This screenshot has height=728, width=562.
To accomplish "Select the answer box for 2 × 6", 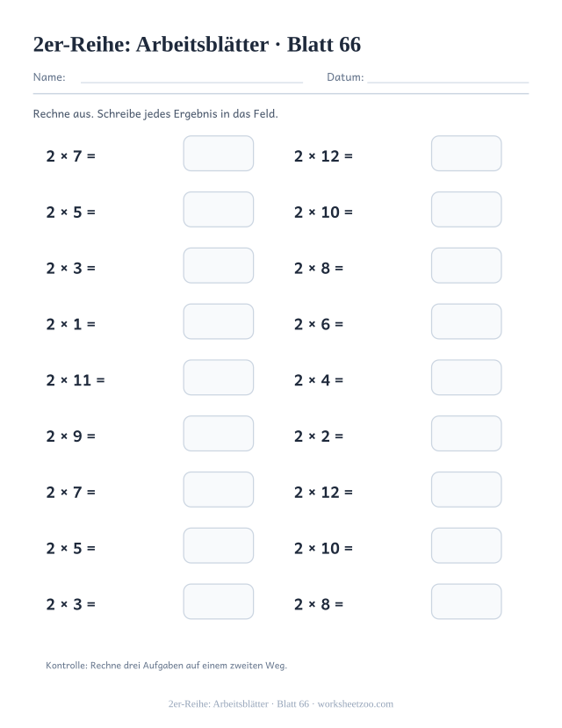I will 466,321.
